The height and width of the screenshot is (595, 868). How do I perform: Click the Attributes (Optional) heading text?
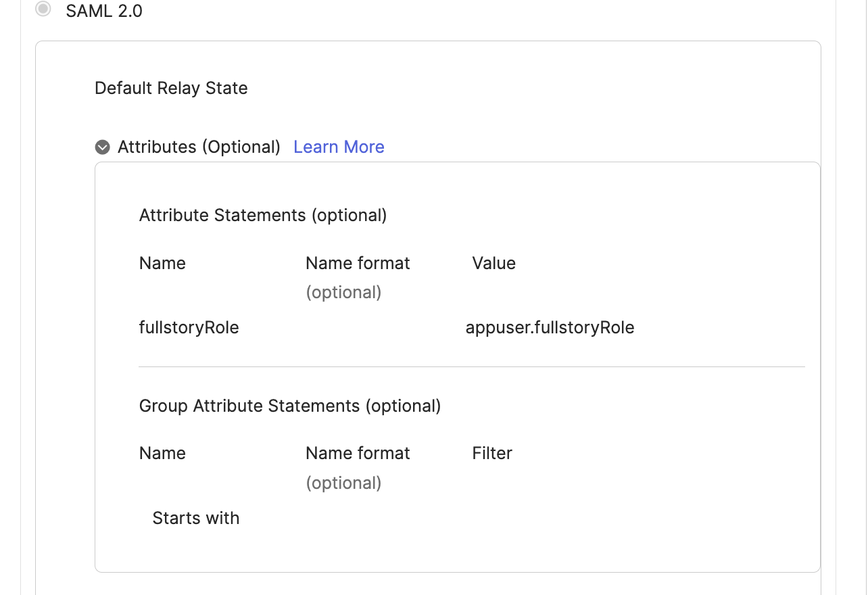(x=199, y=147)
